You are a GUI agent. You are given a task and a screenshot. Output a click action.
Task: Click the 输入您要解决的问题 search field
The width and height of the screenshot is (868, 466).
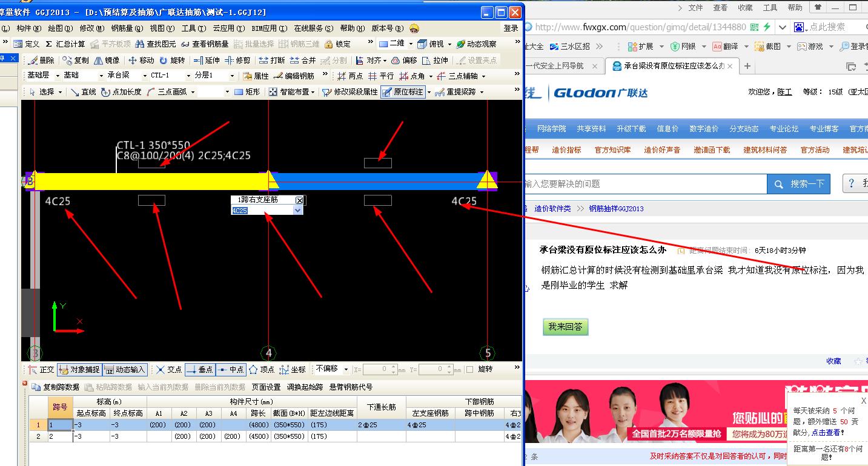[645, 184]
